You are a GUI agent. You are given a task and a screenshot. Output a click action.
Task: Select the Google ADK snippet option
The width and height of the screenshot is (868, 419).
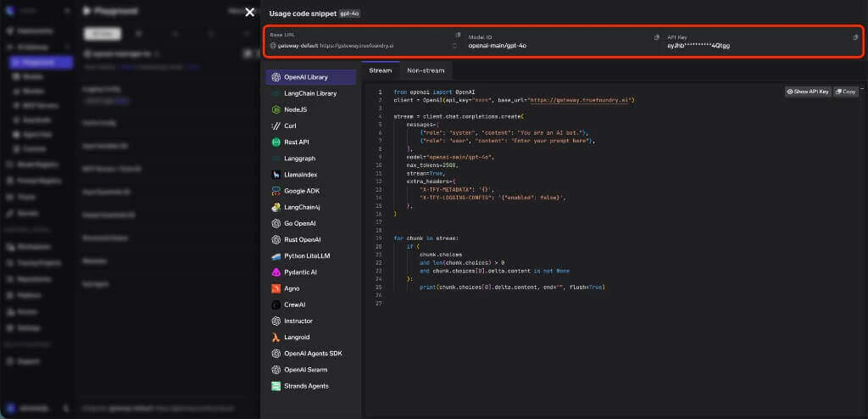click(311, 191)
